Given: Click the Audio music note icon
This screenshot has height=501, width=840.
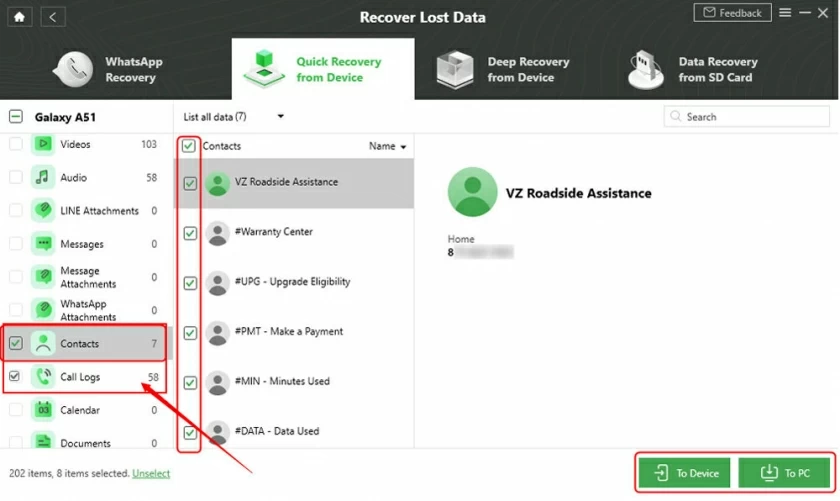Looking at the screenshot, I should pos(43,178).
